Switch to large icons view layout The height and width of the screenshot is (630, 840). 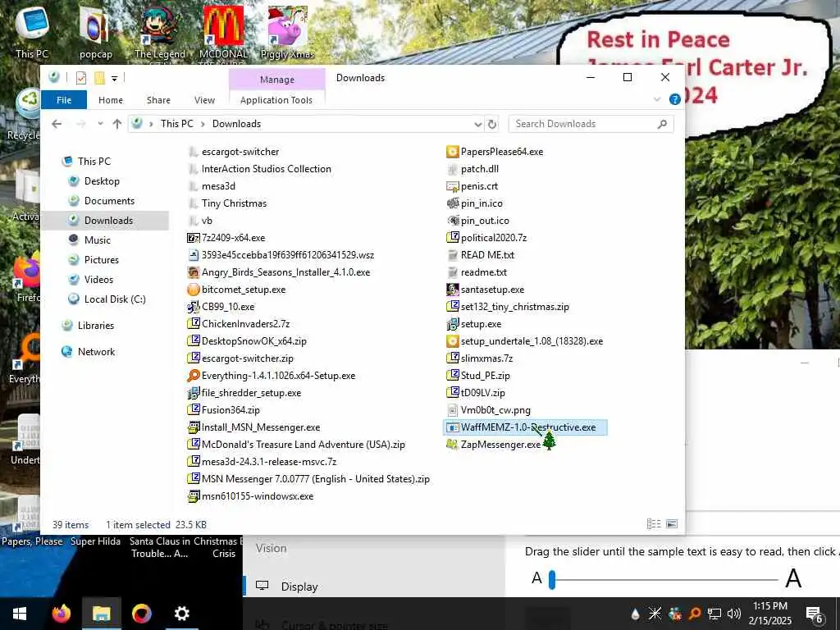pyautogui.click(x=672, y=524)
